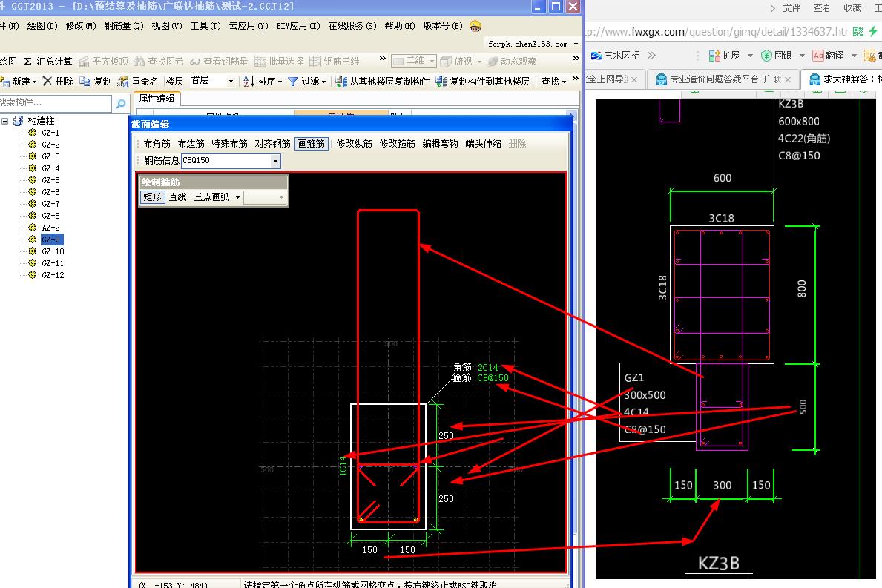Click the 动态观察 icon

point(493,62)
